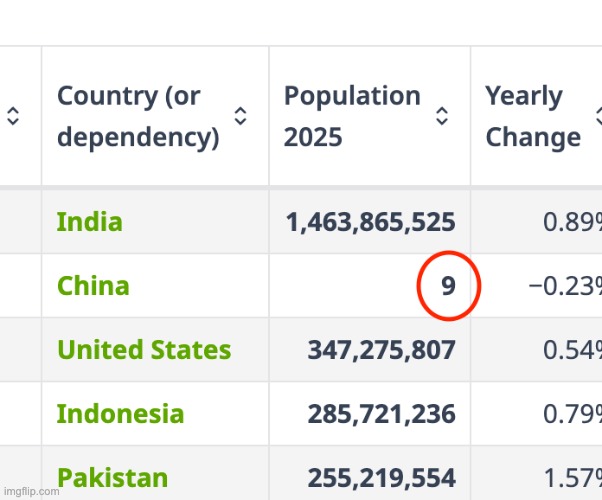The image size is (602, 500).
Task: Click the imgflip.com watermark text
Action: tap(31, 491)
